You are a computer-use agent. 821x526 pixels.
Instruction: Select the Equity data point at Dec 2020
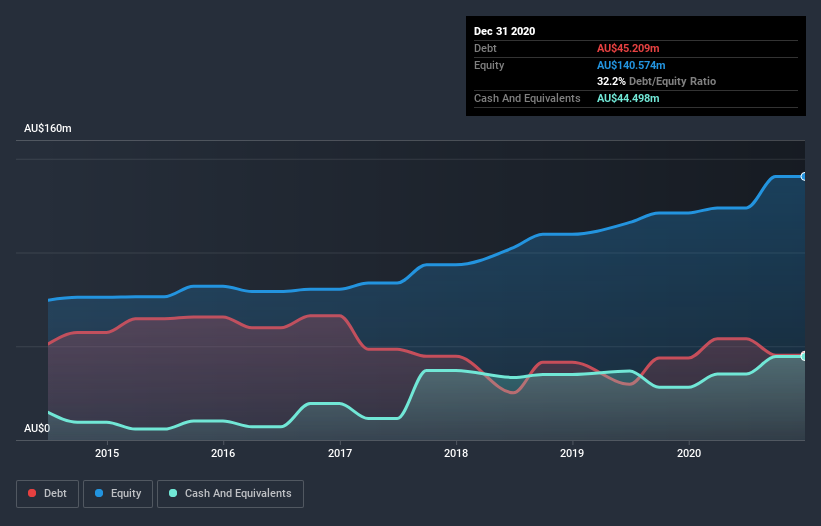tap(804, 176)
